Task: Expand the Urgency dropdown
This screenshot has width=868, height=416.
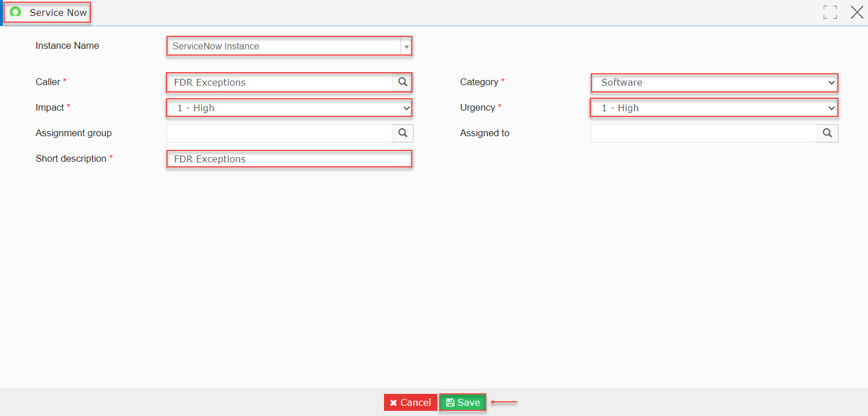Action: [714, 108]
